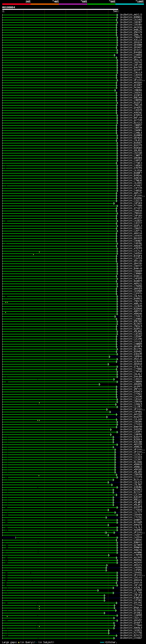This screenshot has width=146, height=644.
Task: Click alignment end arrow for UniRef100_C6PBV6
Action: (109, 357)
